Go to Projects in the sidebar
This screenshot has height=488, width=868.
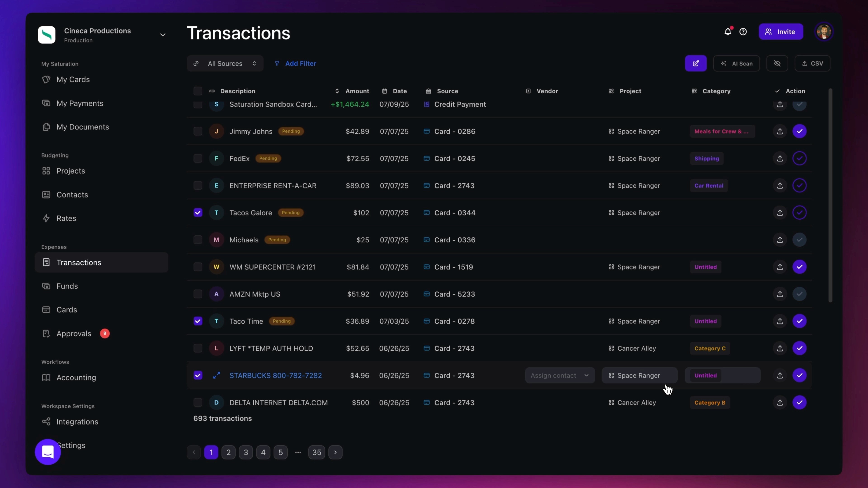[71, 171]
